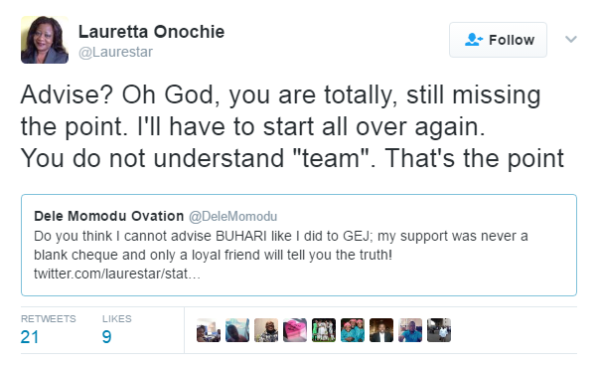Open the @DeleMomodu handle in quoted tweet
The image size is (600, 366).
233,216
